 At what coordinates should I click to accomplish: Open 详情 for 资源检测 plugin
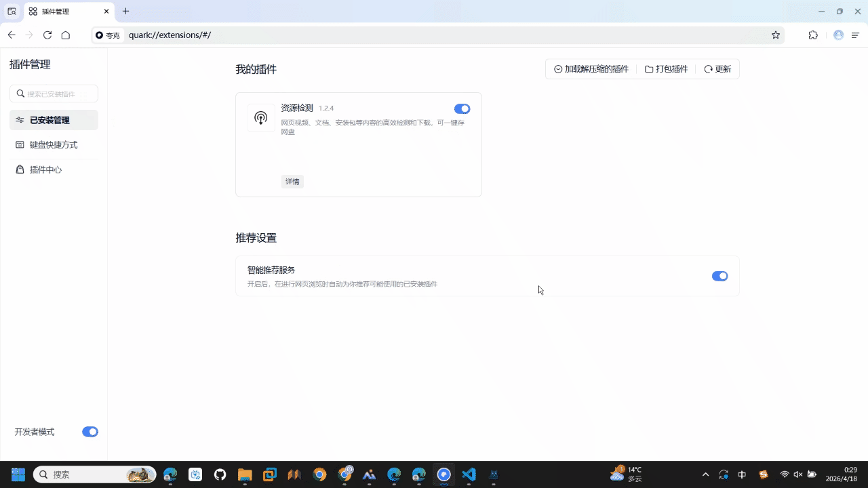pos(292,182)
